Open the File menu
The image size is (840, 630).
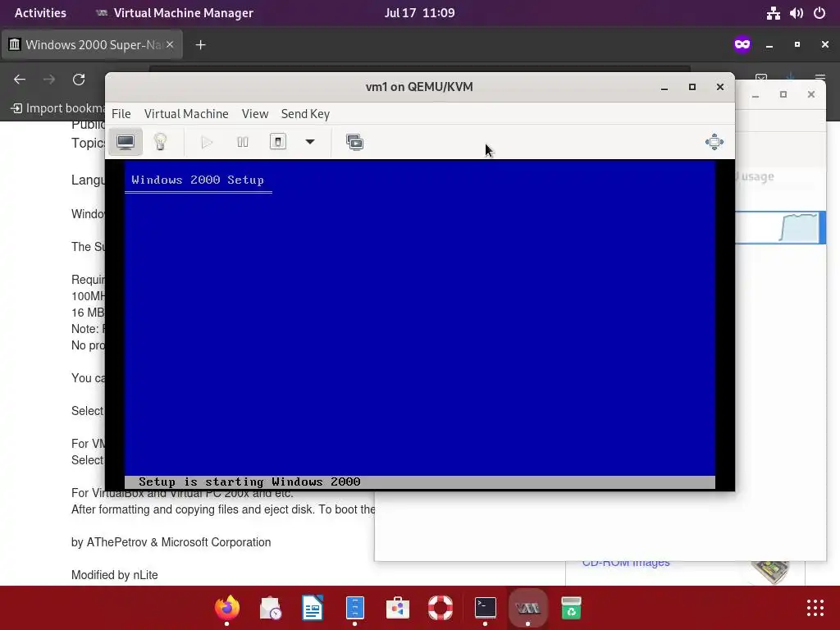121,113
